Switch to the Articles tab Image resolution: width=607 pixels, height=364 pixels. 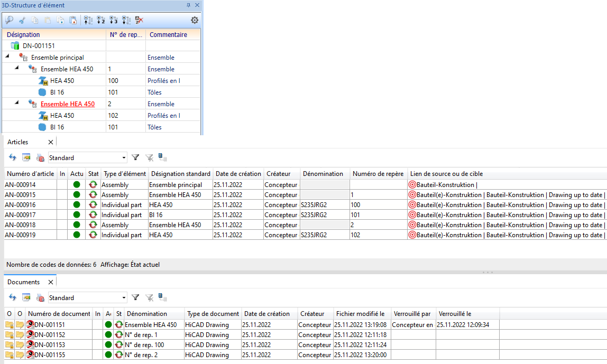click(x=18, y=142)
